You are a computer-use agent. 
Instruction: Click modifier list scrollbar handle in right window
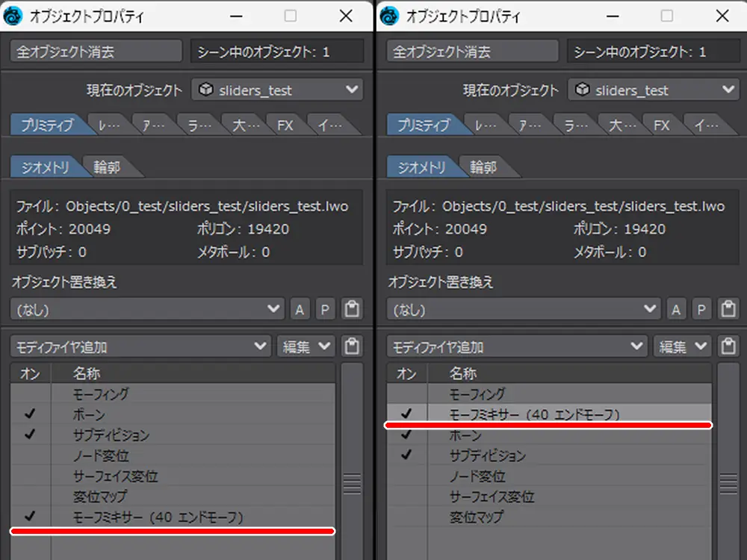728,484
